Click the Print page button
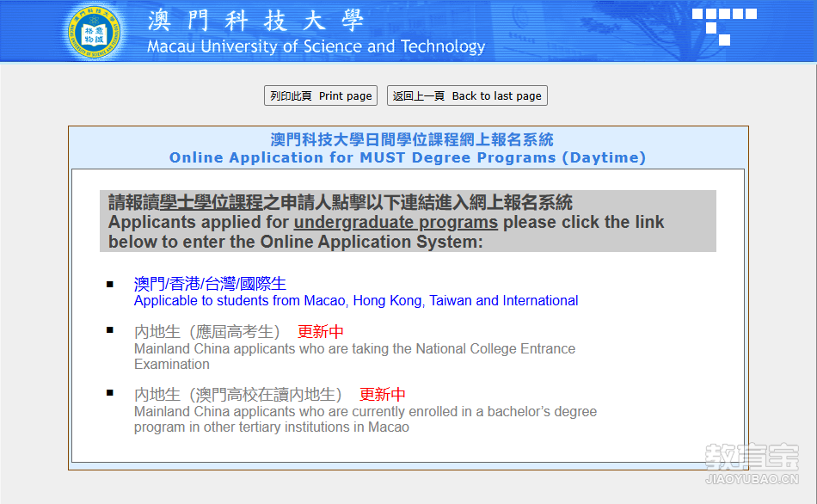 coord(321,96)
